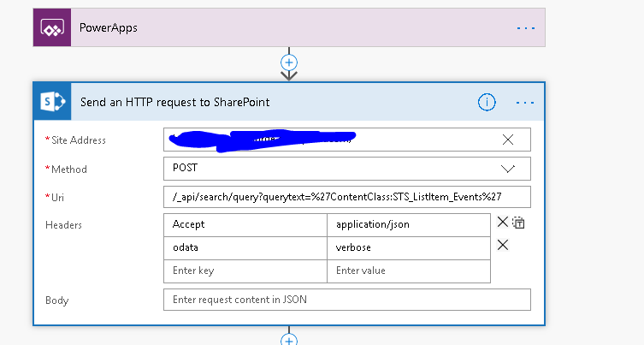Delete the odata header row
This screenshot has width=644, height=345.
[502, 245]
